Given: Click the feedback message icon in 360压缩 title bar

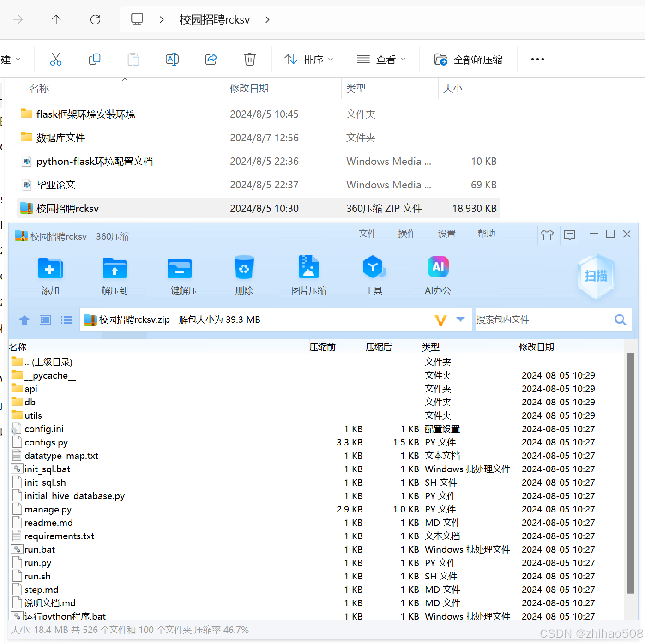Looking at the screenshot, I should pyautogui.click(x=570, y=235).
